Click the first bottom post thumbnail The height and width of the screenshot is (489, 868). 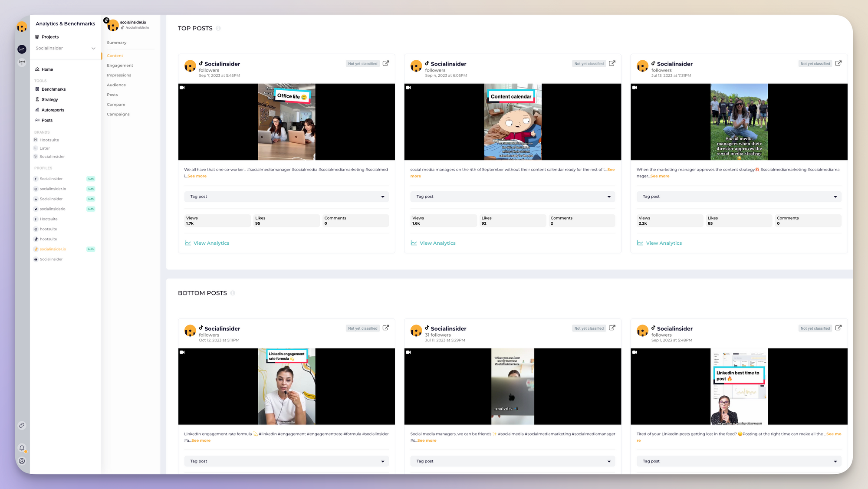(286, 386)
